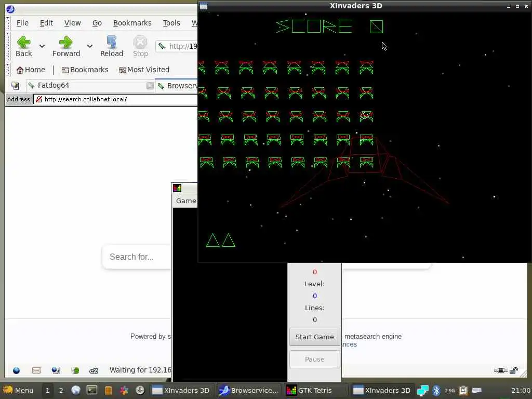Click the 2.9G storage tray indicator
The image size is (532, 399).
[x=449, y=391]
